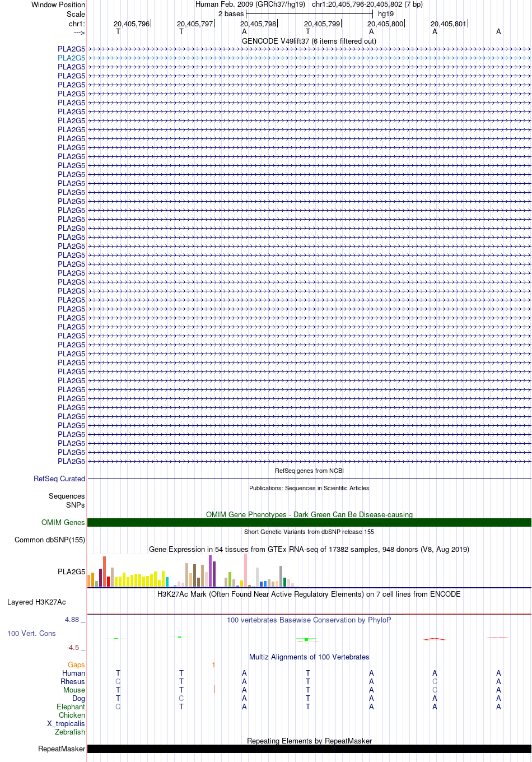Open Short Genetic Variants from dbSNP release 155
The height and width of the screenshot is (762, 532).
coord(309,532)
